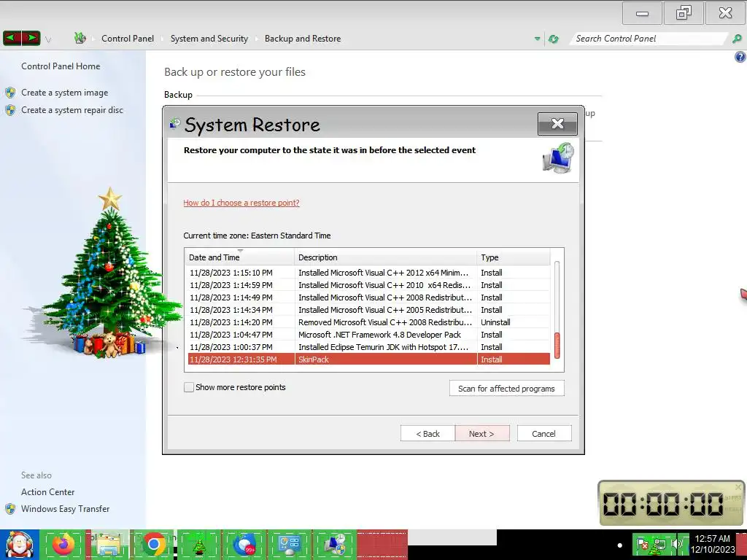
Task: Click the blue help question mark icon
Action: [740, 57]
